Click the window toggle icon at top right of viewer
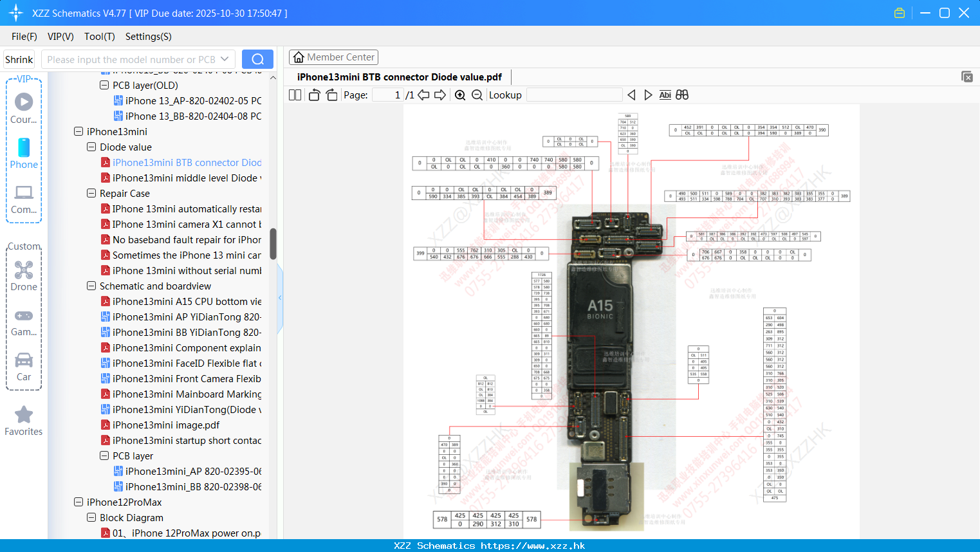The width and height of the screenshot is (980, 552). tap(967, 77)
